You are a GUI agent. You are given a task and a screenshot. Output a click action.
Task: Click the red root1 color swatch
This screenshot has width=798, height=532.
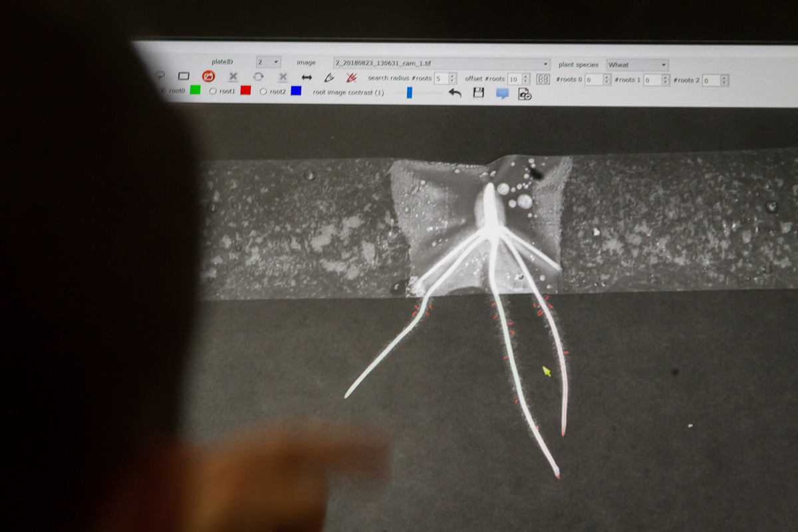click(245, 90)
